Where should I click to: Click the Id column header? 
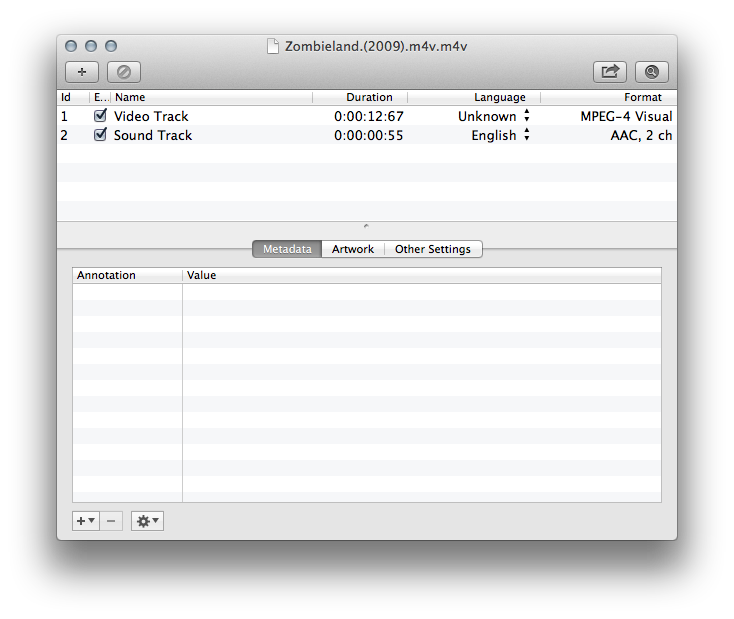[x=73, y=97]
